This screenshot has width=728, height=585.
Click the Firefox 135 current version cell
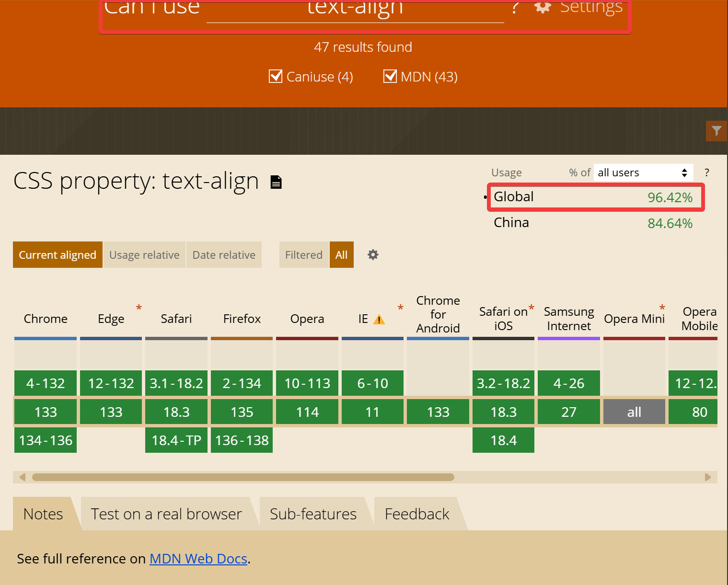pyautogui.click(x=242, y=412)
